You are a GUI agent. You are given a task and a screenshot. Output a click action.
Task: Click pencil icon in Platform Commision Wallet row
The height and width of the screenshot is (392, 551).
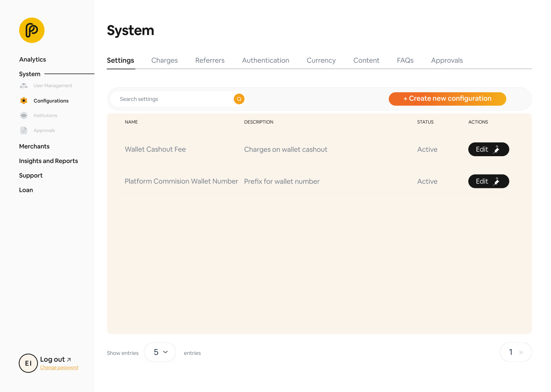click(497, 181)
